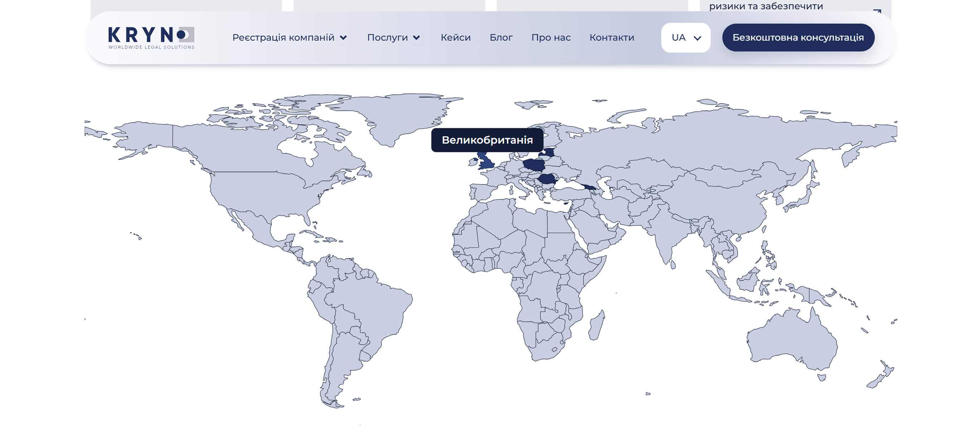Click Безкоштовна консультація button
The height and width of the screenshot is (437, 980).
798,38
